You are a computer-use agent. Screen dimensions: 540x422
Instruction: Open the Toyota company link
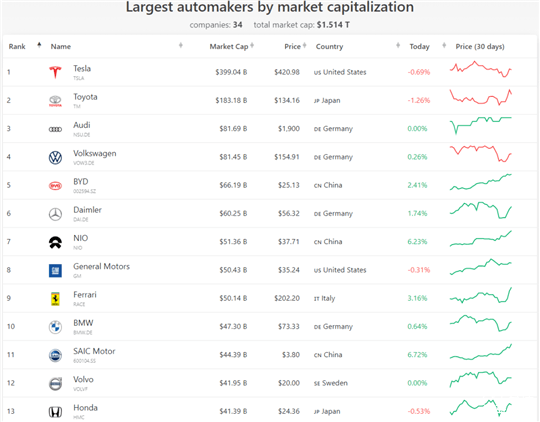click(x=85, y=97)
